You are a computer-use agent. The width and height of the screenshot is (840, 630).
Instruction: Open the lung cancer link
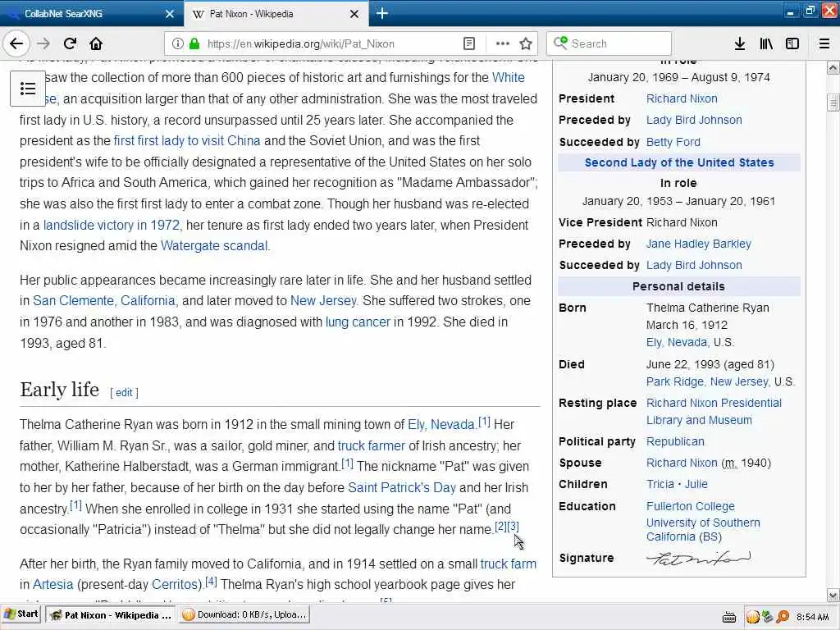pos(358,322)
